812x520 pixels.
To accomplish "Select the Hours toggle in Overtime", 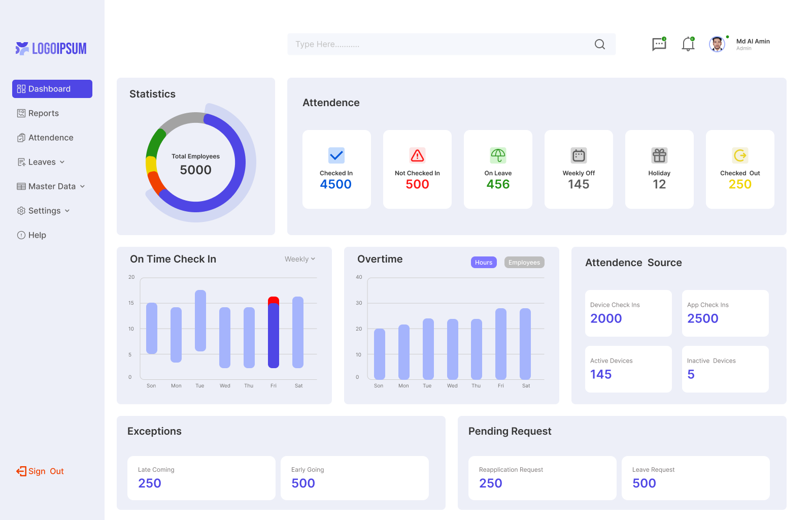I will click(x=483, y=262).
